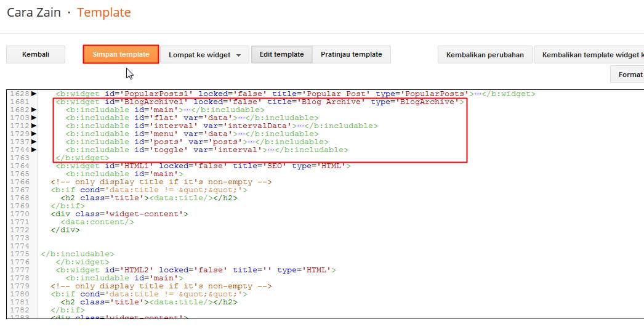
Task: Click empty code line 1773 in the editor
Action: tap(341, 238)
